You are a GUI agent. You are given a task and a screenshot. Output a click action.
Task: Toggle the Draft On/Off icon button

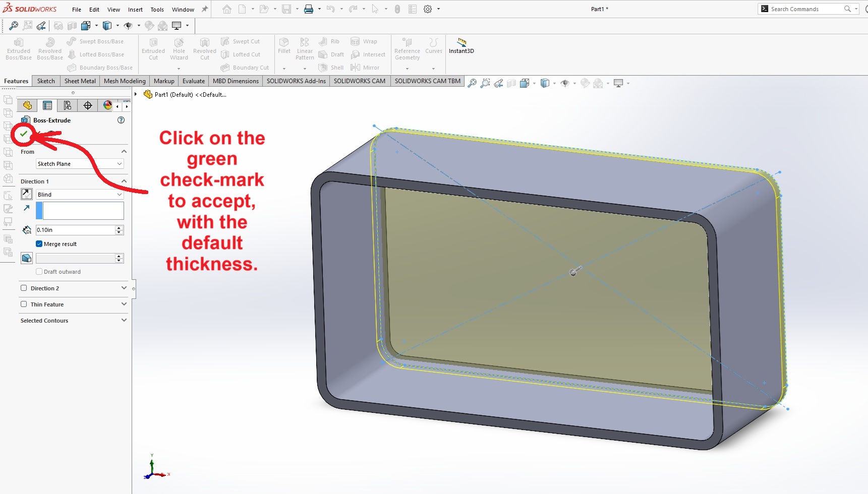pyautogui.click(x=27, y=258)
